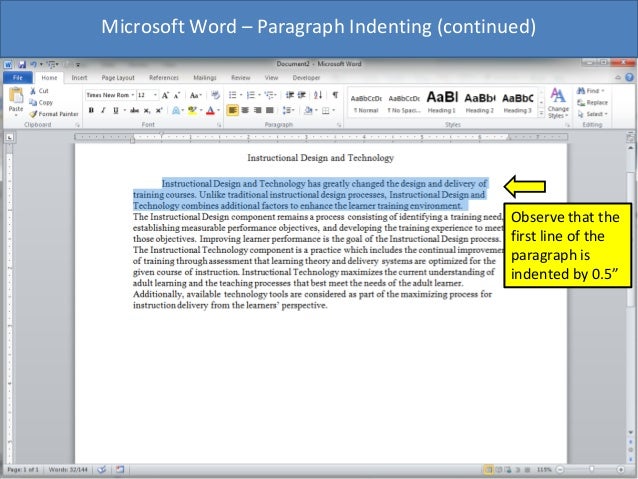Screen dimensions: 638x479
Task: Expand the numbering list dropdown
Action: (260, 95)
